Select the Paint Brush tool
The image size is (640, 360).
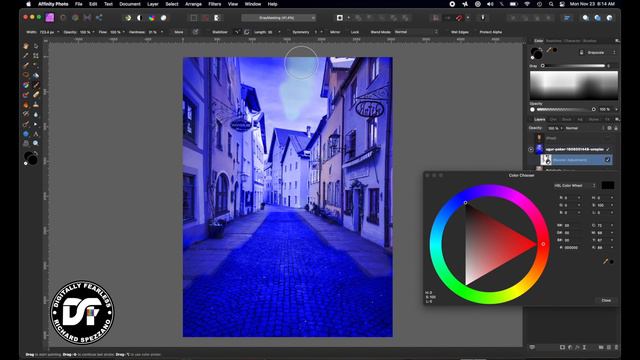pos(36,85)
